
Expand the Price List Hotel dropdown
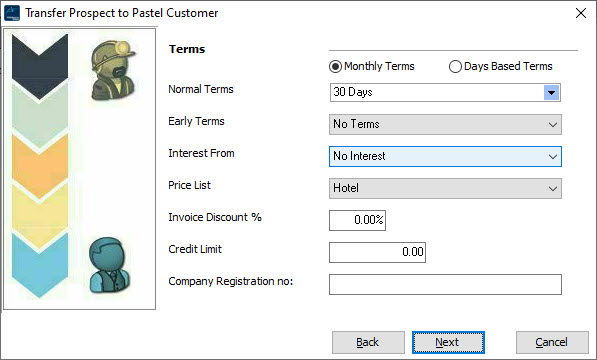coord(445,188)
